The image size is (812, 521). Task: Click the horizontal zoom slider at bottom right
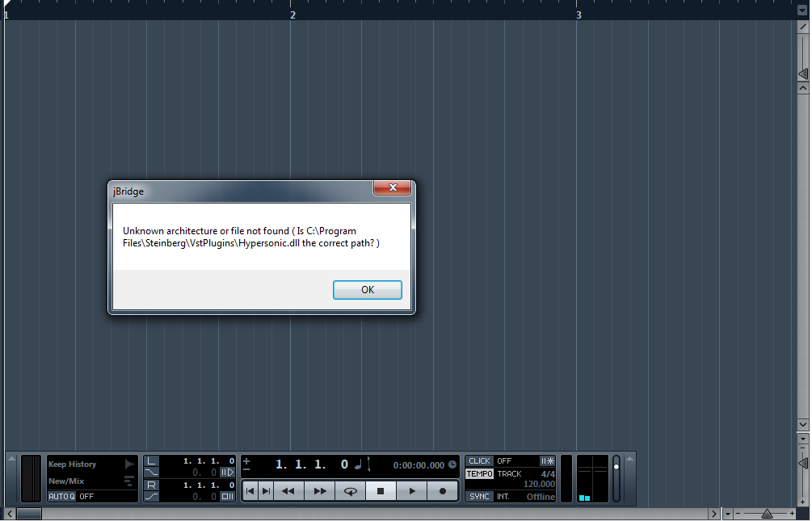(x=767, y=514)
